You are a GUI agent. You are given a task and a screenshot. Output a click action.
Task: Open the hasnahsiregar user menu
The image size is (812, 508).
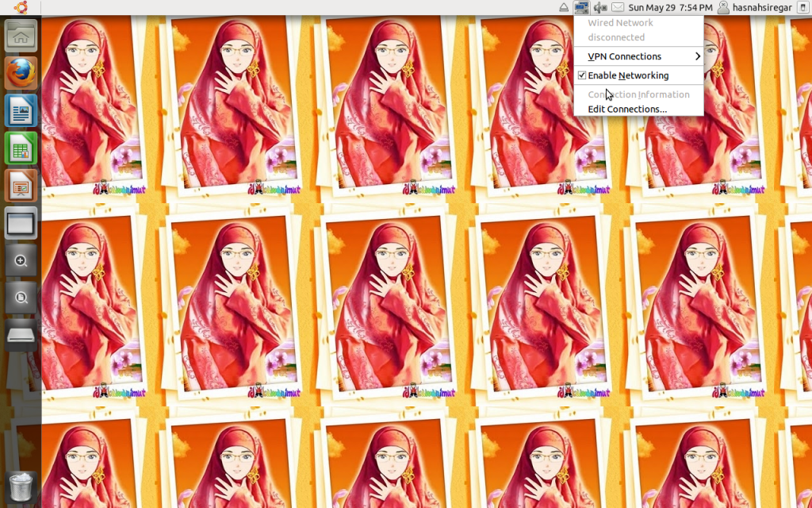[755, 7]
